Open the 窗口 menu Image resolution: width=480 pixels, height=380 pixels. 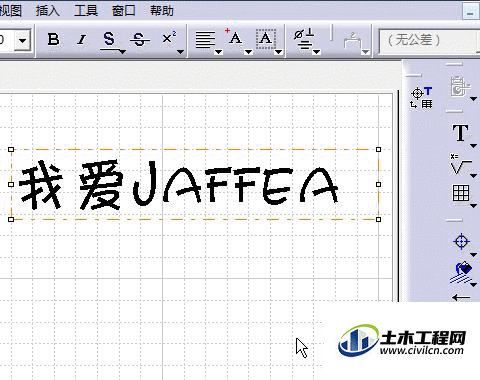(x=124, y=11)
